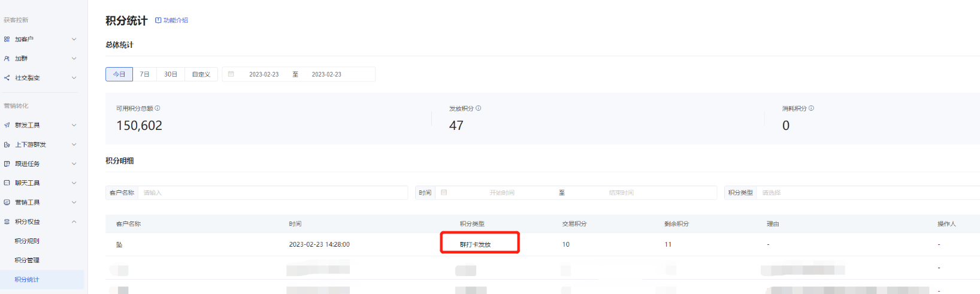Click the 结束时间 date input
Image resolution: width=980 pixels, height=294 pixels.
[x=621, y=193]
